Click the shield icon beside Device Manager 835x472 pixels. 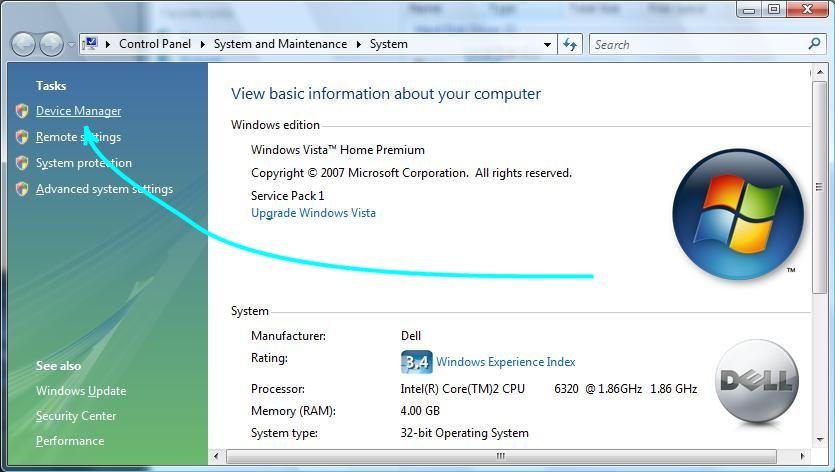point(22,111)
